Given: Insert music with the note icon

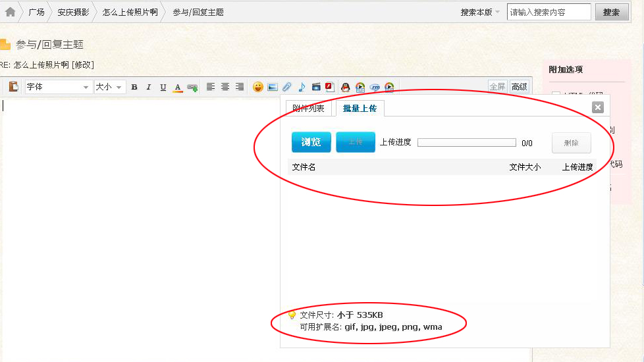Looking at the screenshot, I should [x=302, y=87].
